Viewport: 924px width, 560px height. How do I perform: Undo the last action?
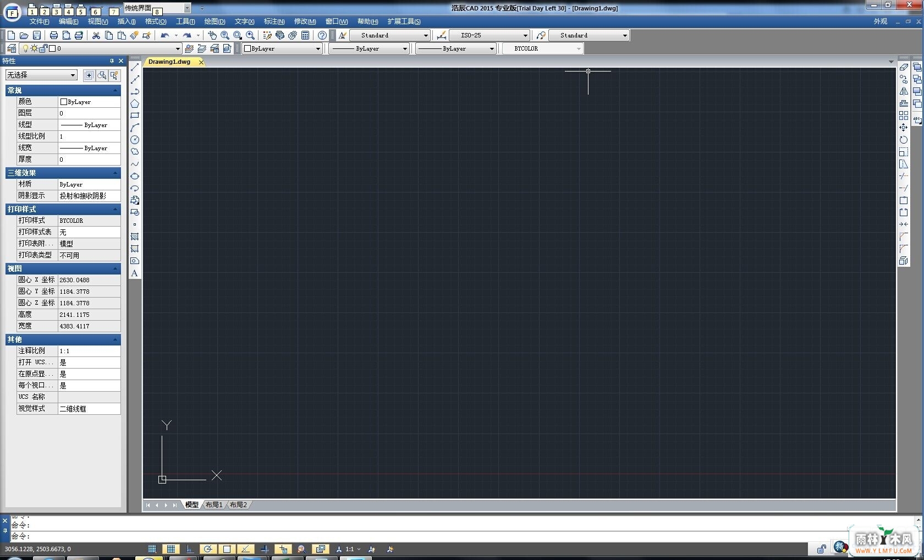pyautogui.click(x=164, y=35)
